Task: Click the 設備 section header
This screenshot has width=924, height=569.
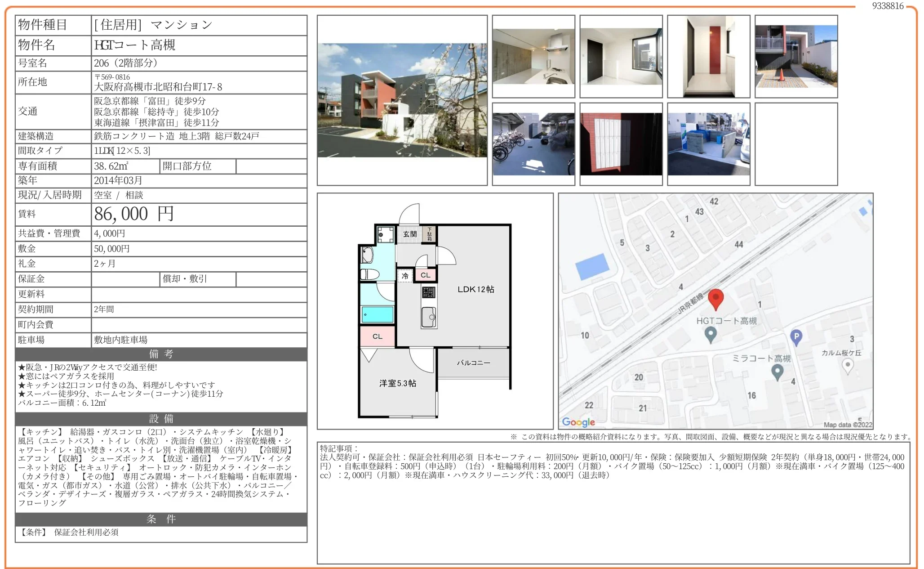Action: (x=161, y=419)
